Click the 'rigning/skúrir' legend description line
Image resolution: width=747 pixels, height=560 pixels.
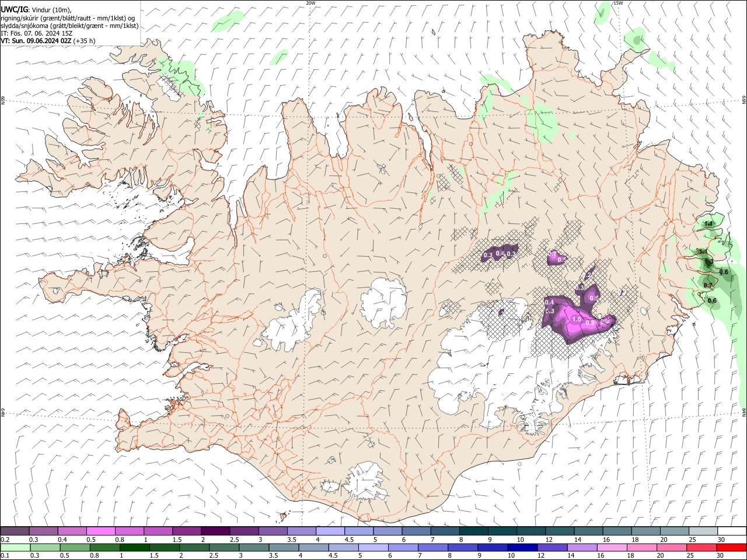click(68, 18)
